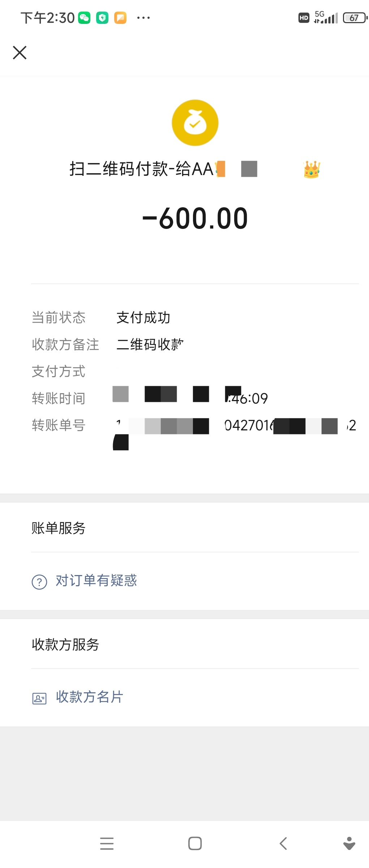Open 收款方名片 link
The width and height of the screenshot is (369, 868).
pos(90,697)
